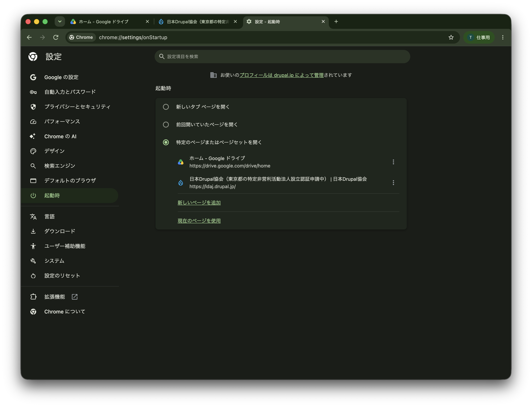Image resolution: width=532 pixels, height=407 pixels.
Task: Click the デフォルトのブラウザ window icon
Action: (x=33, y=181)
